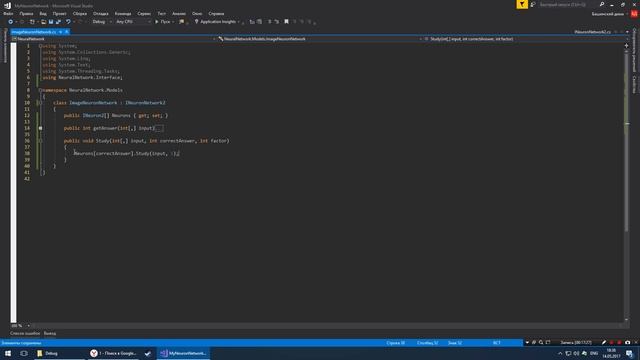Open the Application Insights toolbar dropdown
Screen dimensions: 640x360
click(217, 22)
